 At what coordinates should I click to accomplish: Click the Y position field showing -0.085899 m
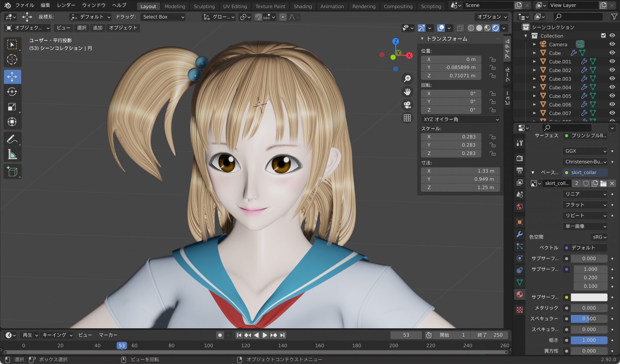pos(451,67)
